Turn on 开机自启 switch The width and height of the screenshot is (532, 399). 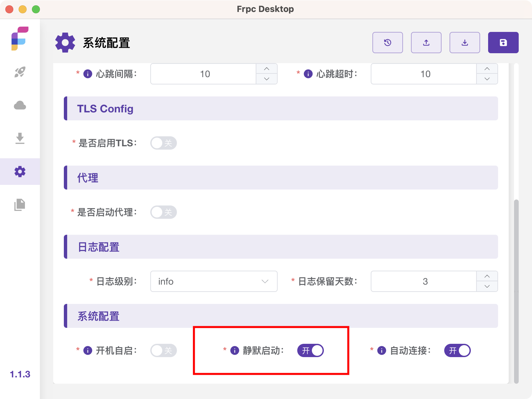click(164, 350)
